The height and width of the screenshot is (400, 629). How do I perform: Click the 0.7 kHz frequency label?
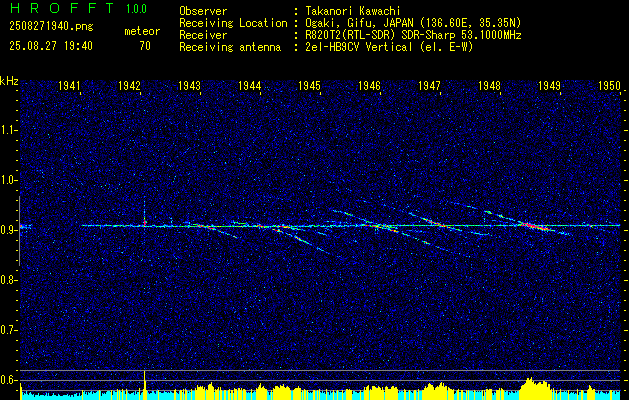7,330
